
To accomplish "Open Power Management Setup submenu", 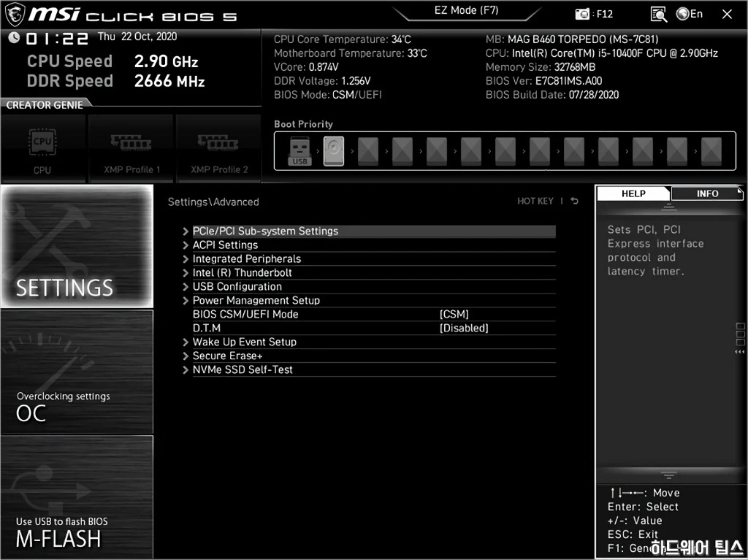I will point(374,301).
